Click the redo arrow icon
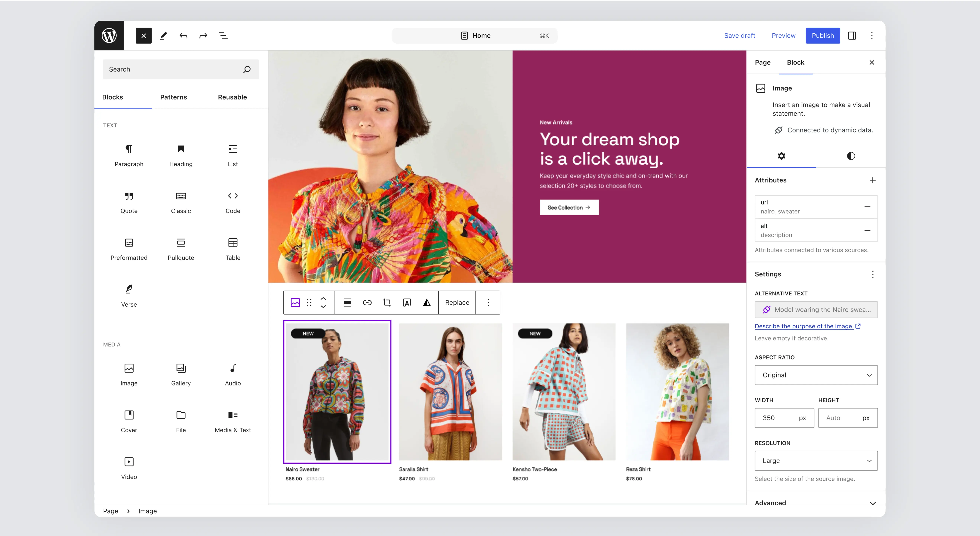Image resolution: width=980 pixels, height=536 pixels. pos(203,35)
